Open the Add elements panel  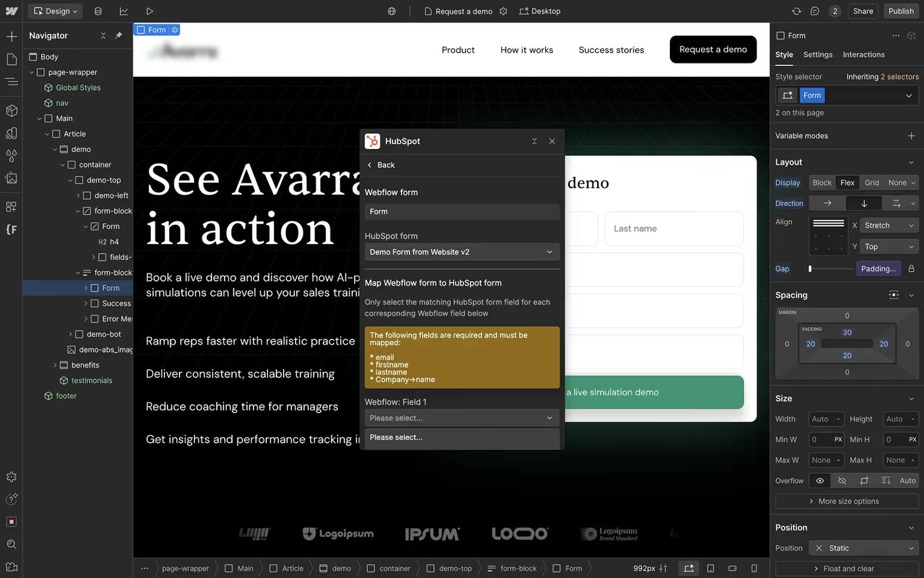(12, 36)
